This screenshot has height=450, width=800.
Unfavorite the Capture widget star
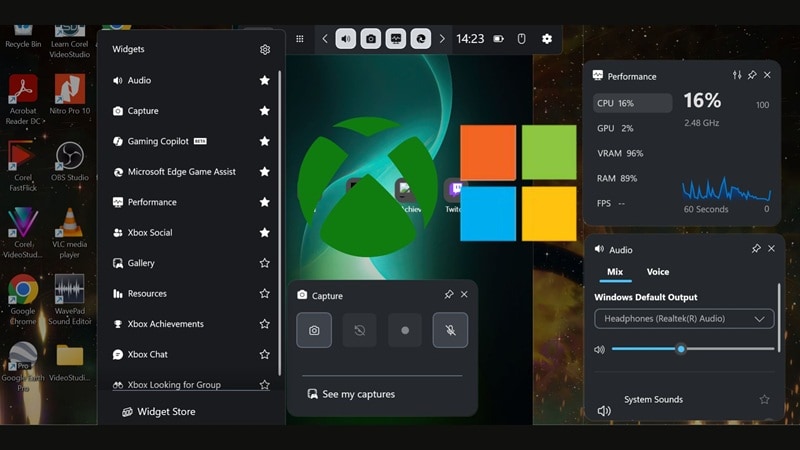[x=264, y=111]
